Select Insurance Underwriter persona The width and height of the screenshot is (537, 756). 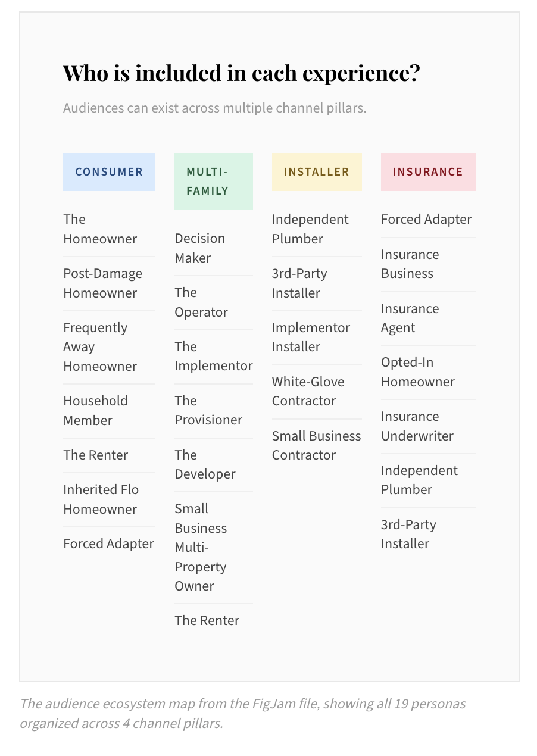tap(417, 426)
